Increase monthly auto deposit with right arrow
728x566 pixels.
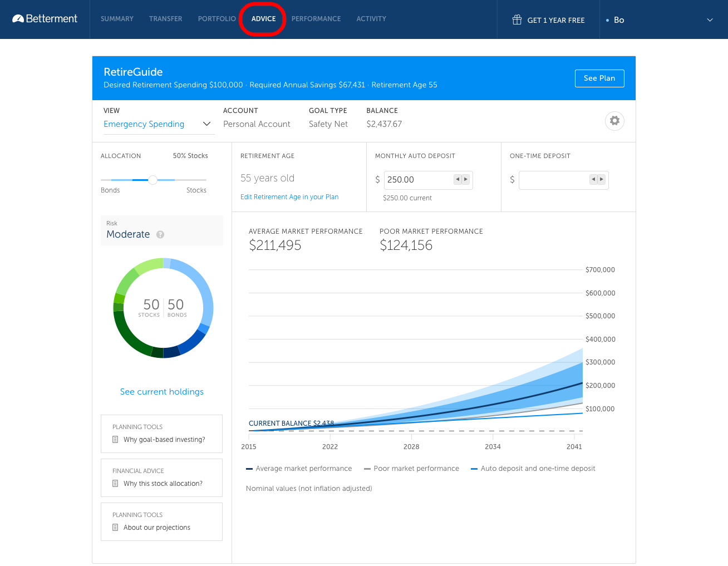[466, 179]
